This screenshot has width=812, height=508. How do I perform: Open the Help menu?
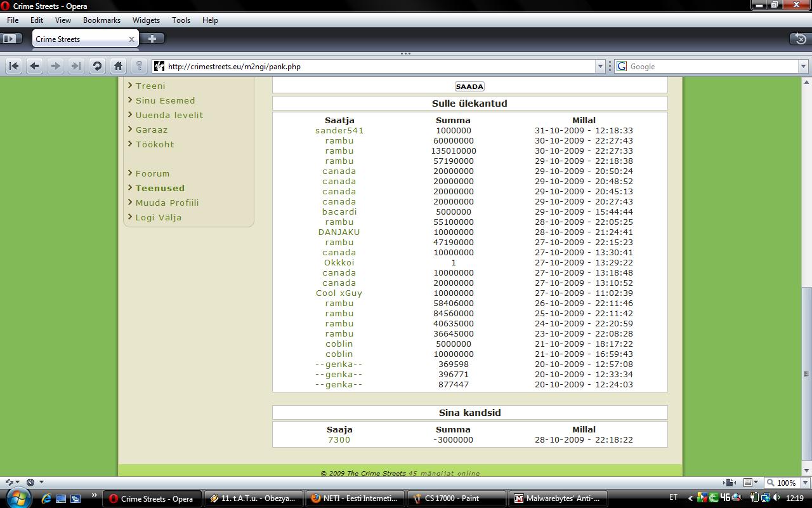point(210,20)
